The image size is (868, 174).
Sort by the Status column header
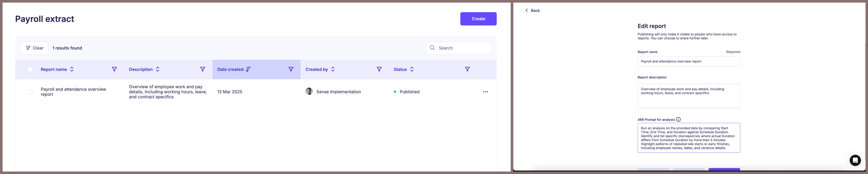[x=412, y=69]
